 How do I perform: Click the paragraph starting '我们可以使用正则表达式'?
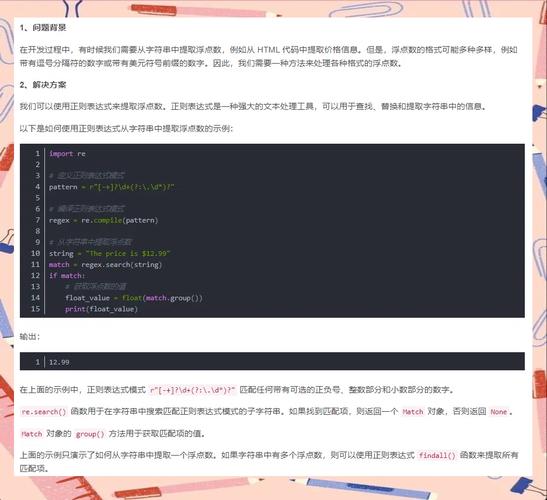[253, 106]
